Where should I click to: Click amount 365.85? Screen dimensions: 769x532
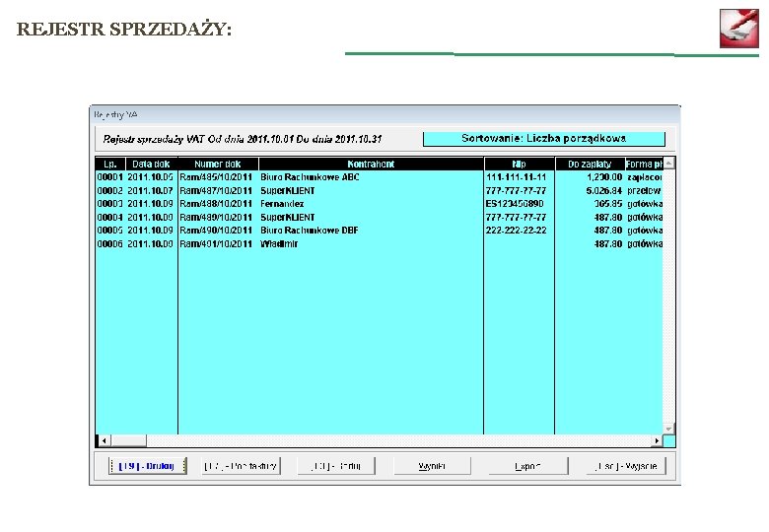(x=608, y=204)
